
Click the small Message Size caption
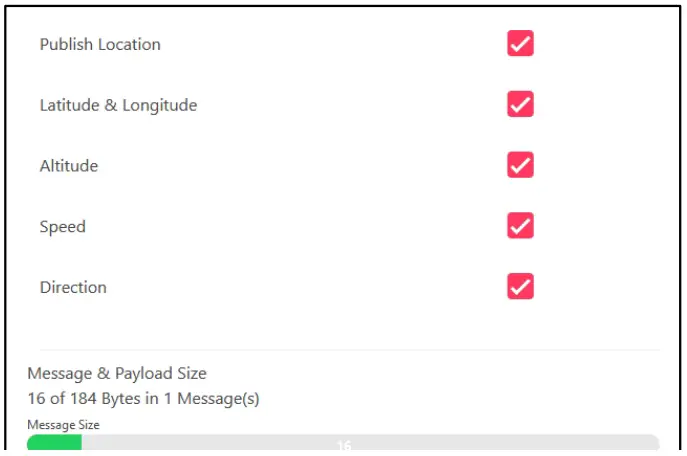point(63,425)
